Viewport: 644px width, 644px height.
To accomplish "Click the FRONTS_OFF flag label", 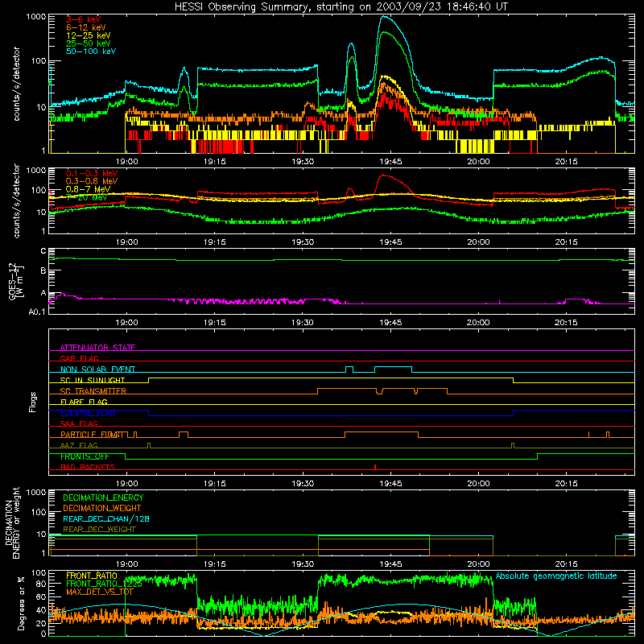I will (x=85, y=456).
